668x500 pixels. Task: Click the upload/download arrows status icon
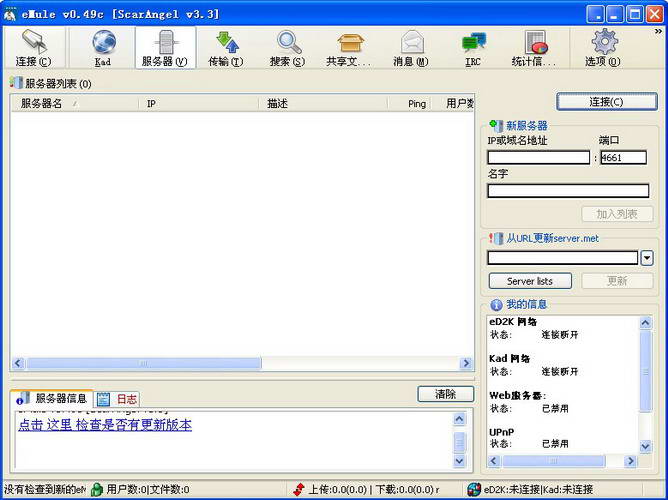click(x=299, y=489)
